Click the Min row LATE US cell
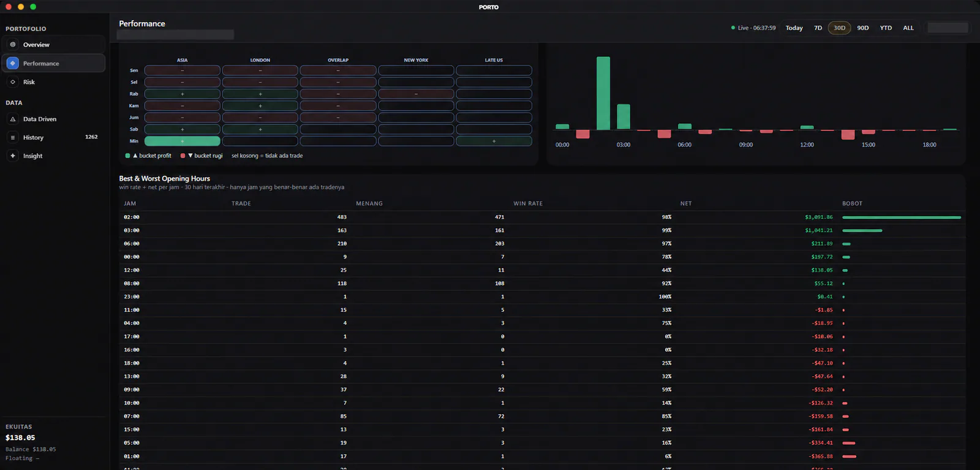This screenshot has height=470, width=980. 494,141
